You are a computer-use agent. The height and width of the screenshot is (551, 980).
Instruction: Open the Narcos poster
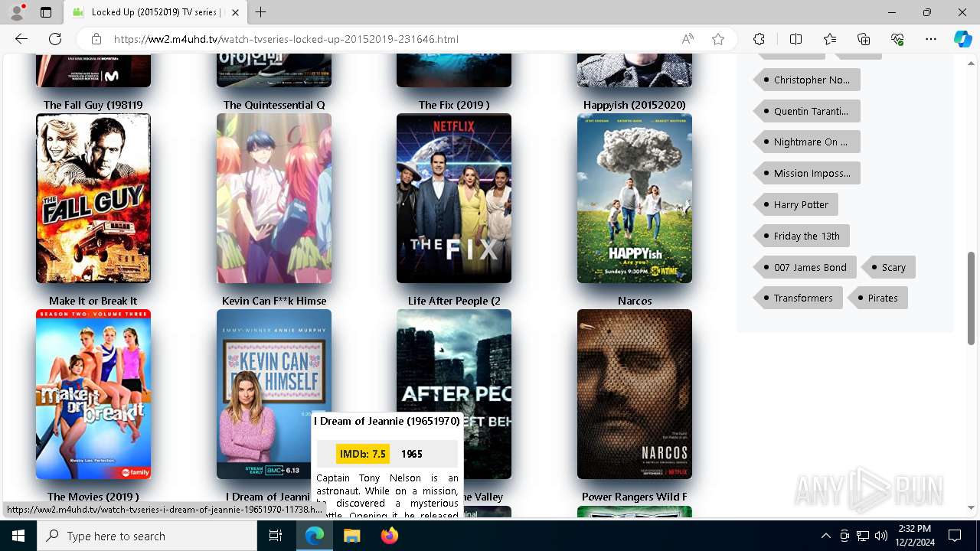tap(635, 394)
